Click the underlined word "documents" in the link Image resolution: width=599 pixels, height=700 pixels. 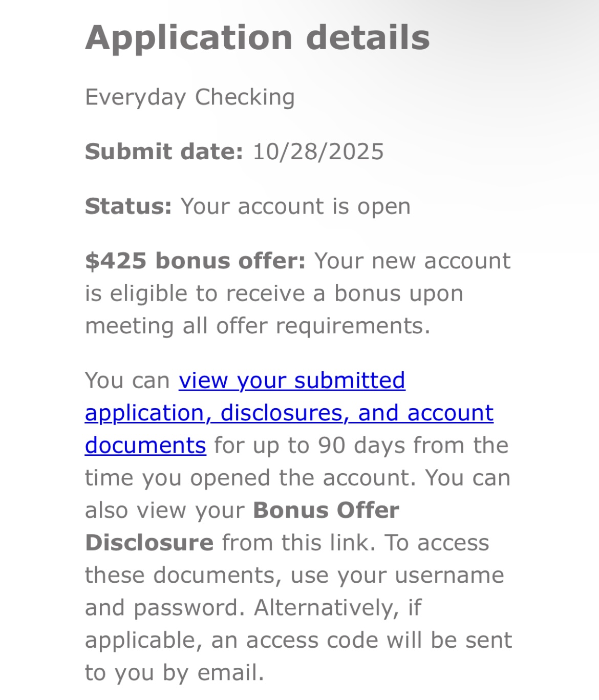[145, 446]
